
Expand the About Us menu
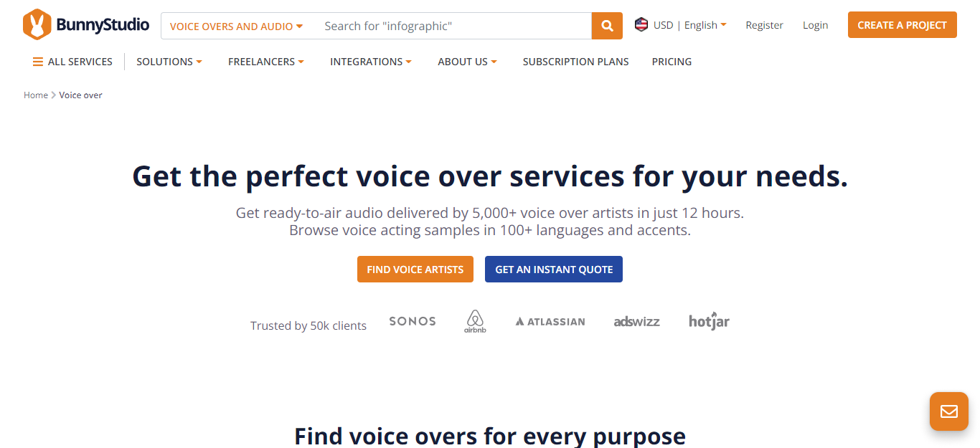point(467,62)
